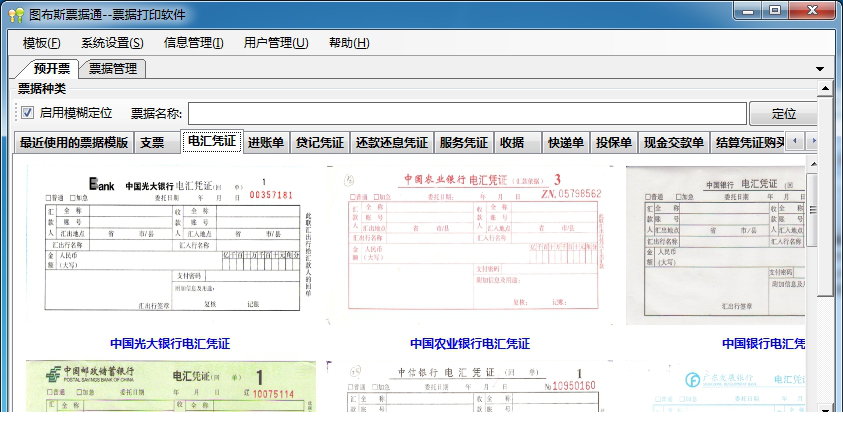The image size is (843, 428).
Task: Select the 电汇凭证 category tab
Action: point(212,141)
